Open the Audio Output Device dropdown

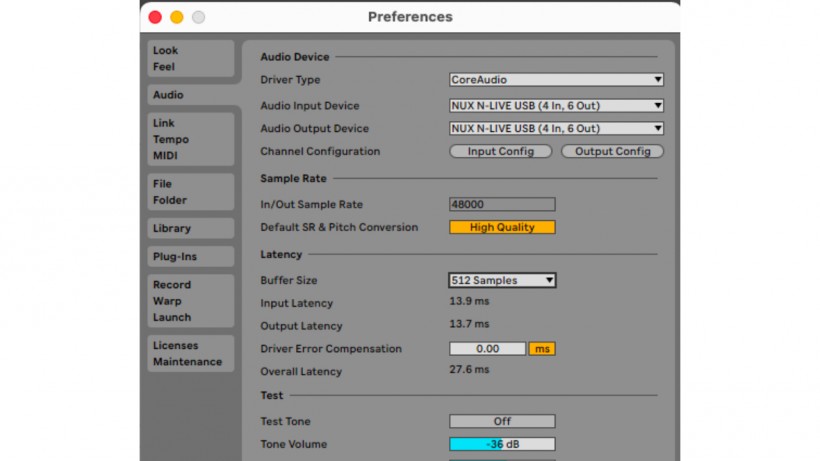tap(556, 129)
